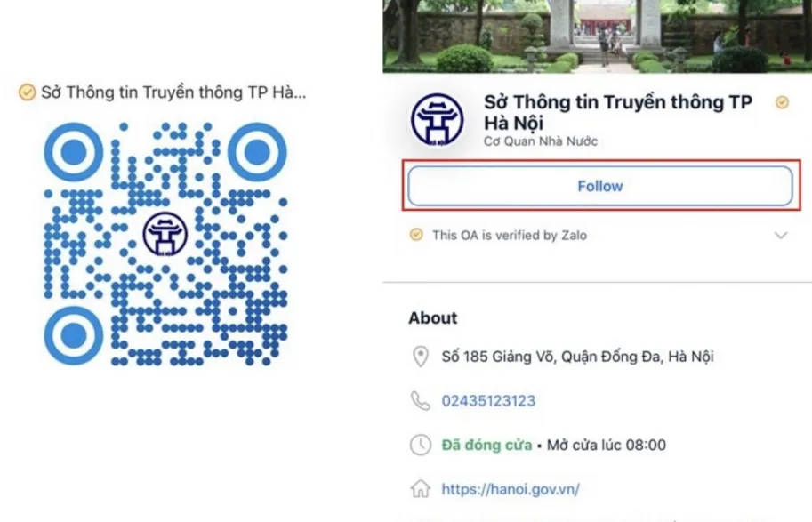Tap the truncated account name above the QR code
Image resolution: width=812 pixels, height=522 pixels.
pyautogui.click(x=173, y=92)
